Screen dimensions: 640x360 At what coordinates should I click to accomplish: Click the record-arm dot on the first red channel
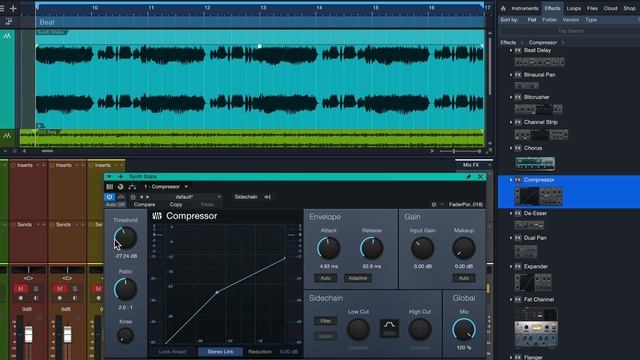(21, 298)
